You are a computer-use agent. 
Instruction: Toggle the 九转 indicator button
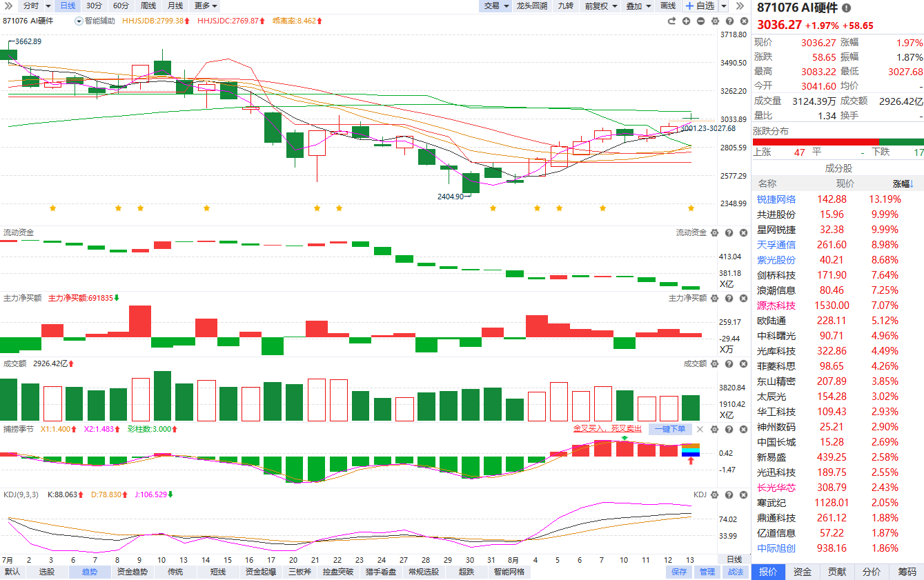click(x=565, y=6)
